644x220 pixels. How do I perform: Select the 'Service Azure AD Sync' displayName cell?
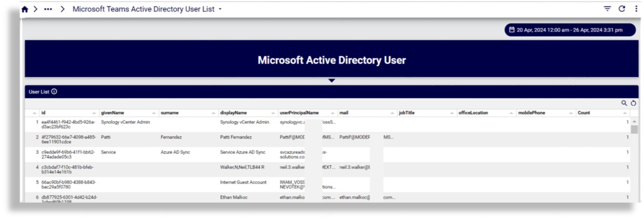[x=243, y=152]
